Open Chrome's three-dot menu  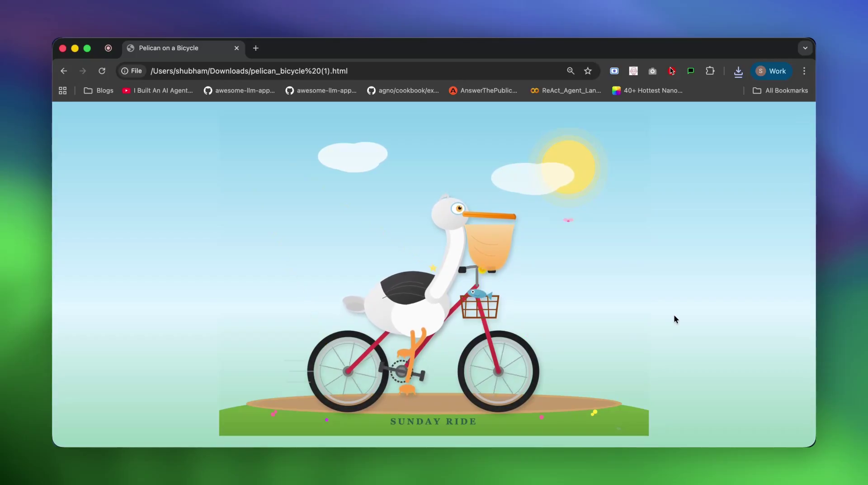pos(804,71)
